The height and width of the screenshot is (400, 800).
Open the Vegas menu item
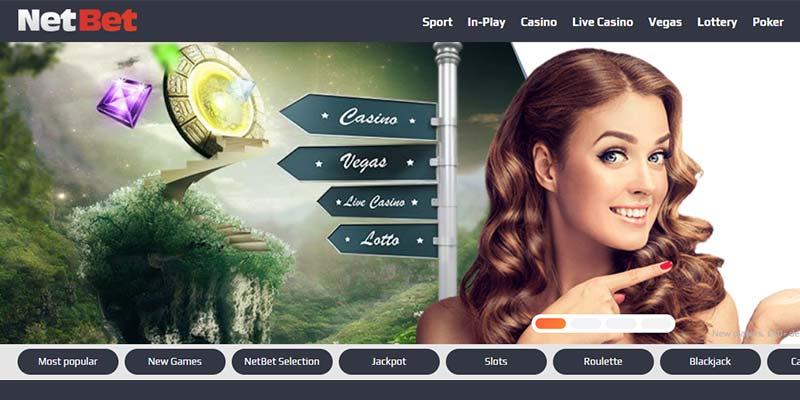[665, 22]
